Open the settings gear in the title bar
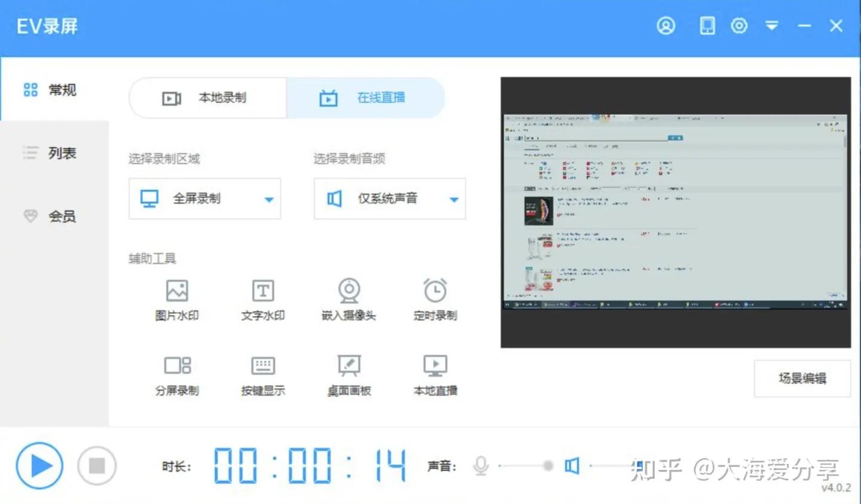Image resolution: width=861 pixels, height=504 pixels. [x=739, y=26]
